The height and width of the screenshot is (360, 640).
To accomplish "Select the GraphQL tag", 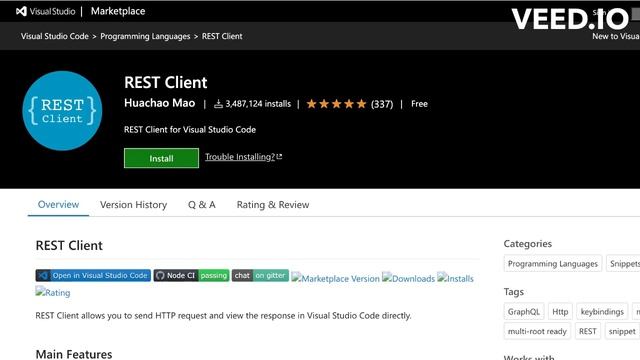I will 524,312.
